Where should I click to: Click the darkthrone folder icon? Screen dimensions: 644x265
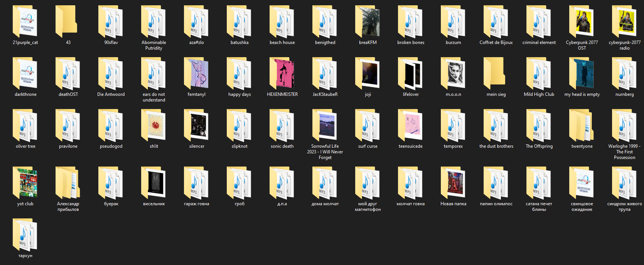pos(25,73)
